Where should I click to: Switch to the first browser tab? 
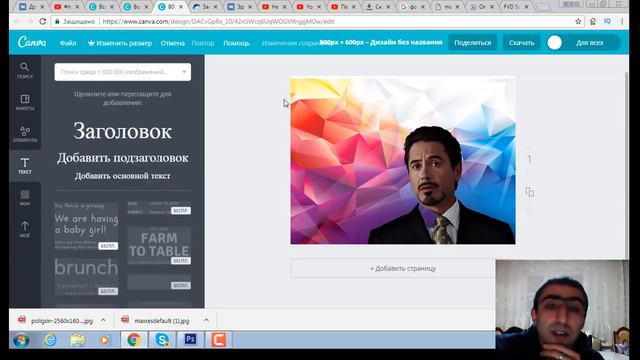point(32,7)
